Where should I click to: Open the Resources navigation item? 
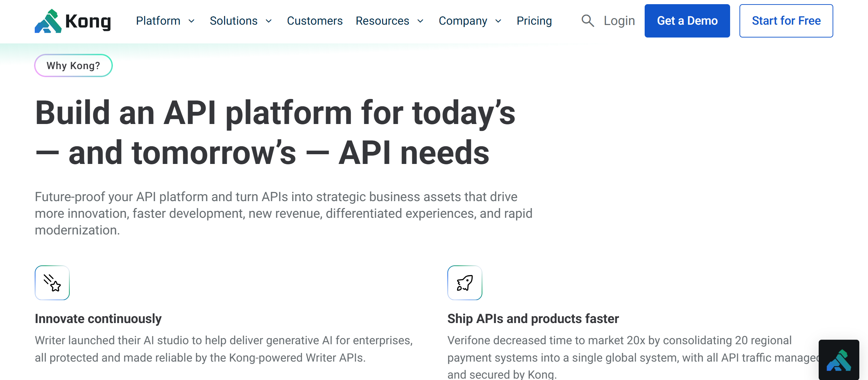tap(382, 21)
